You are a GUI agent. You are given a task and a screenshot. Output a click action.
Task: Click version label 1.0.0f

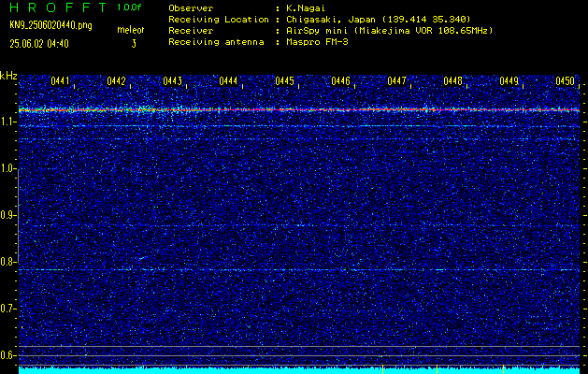[129, 7]
